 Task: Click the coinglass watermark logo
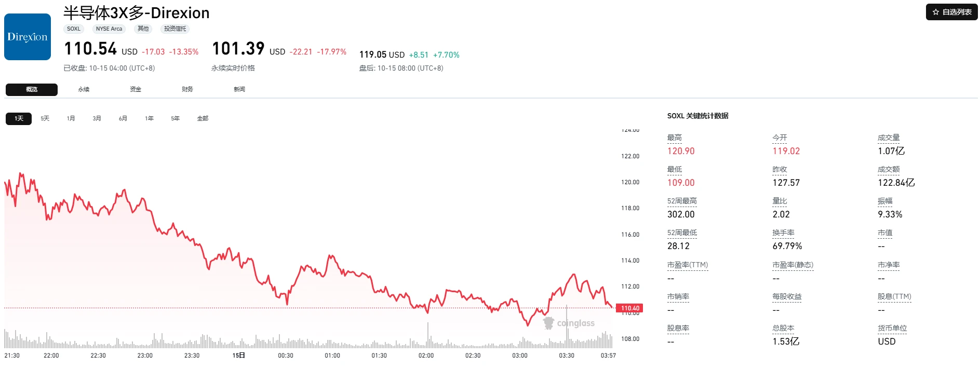pyautogui.click(x=569, y=323)
